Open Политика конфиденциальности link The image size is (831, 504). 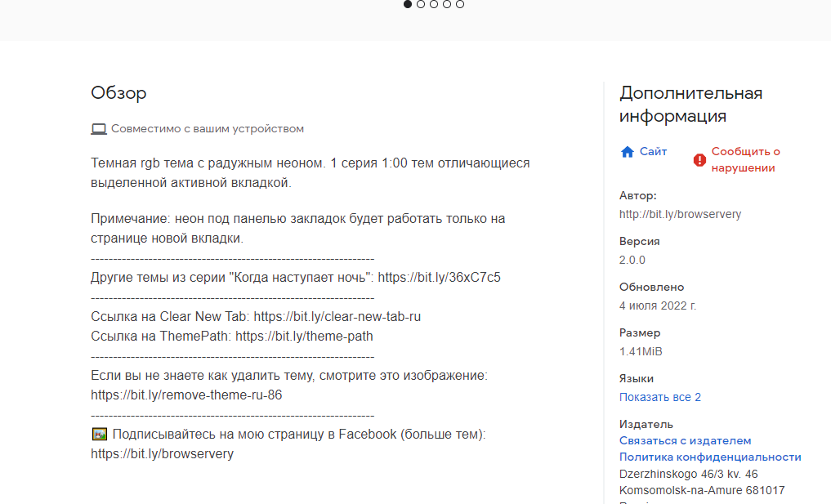click(710, 457)
